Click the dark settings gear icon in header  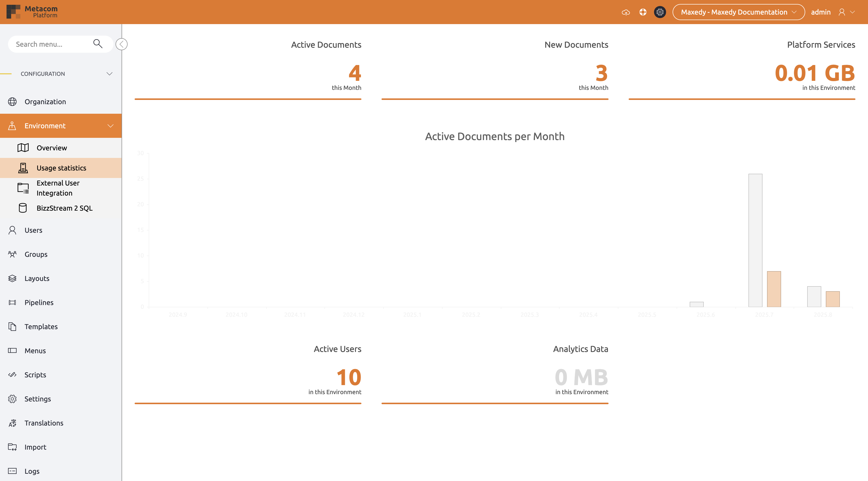(x=660, y=13)
